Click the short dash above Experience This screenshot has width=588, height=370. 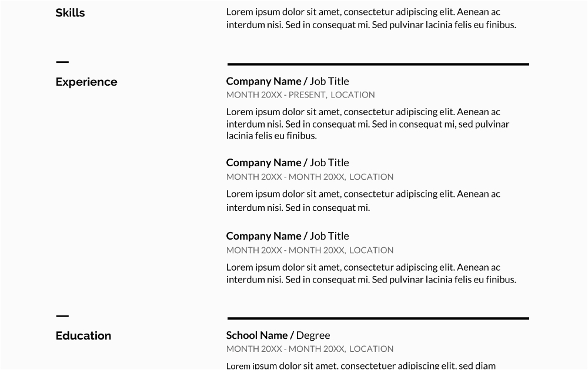point(62,62)
